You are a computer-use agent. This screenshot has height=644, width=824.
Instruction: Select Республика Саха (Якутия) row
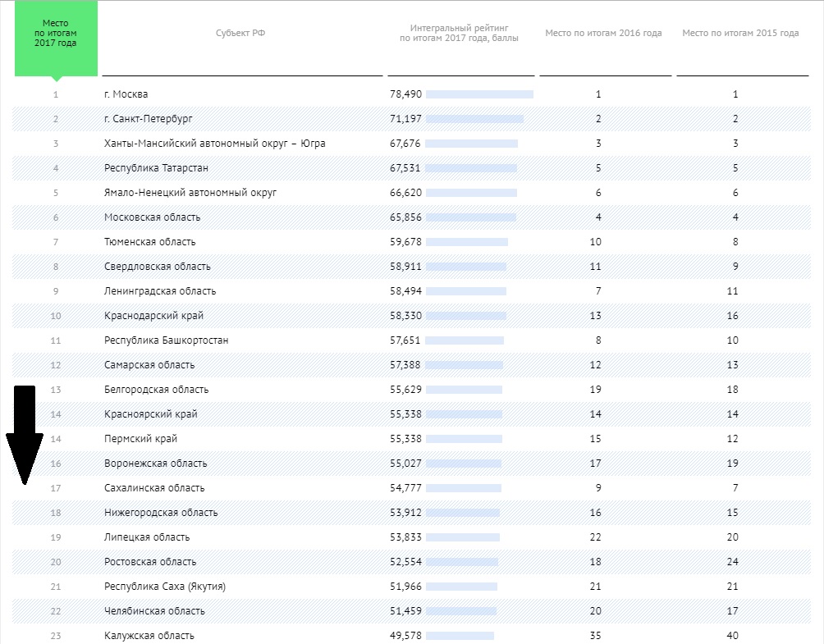tap(164, 587)
